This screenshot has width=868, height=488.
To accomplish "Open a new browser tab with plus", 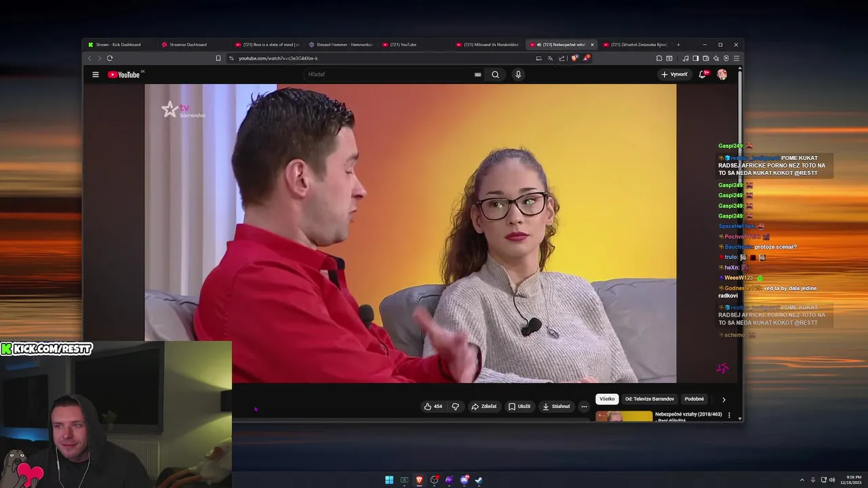I will pyautogui.click(x=678, y=45).
